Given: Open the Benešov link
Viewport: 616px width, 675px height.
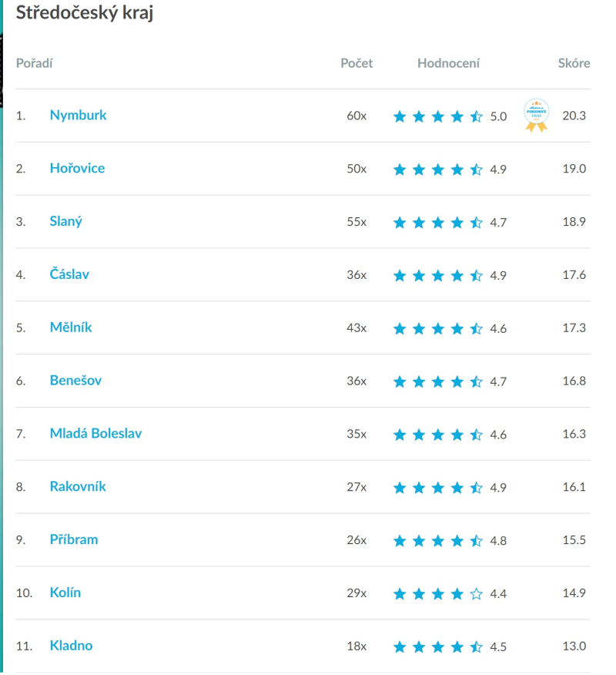Looking at the screenshot, I should pos(75,381).
